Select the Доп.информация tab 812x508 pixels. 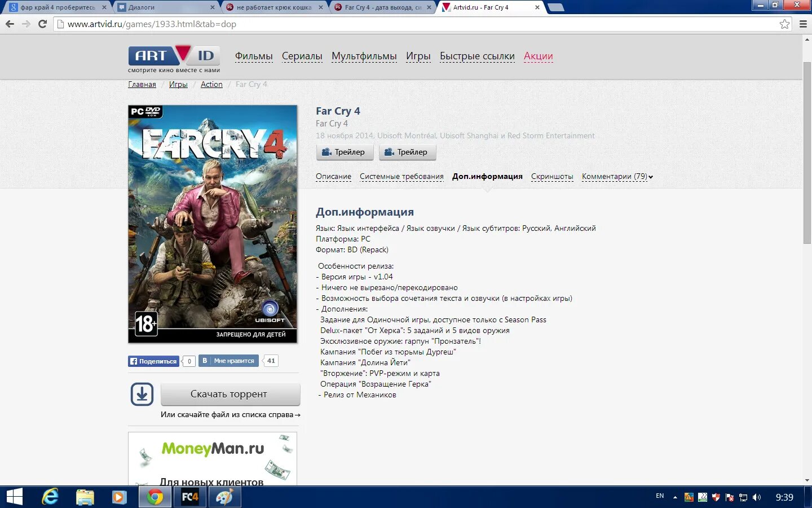click(x=487, y=176)
